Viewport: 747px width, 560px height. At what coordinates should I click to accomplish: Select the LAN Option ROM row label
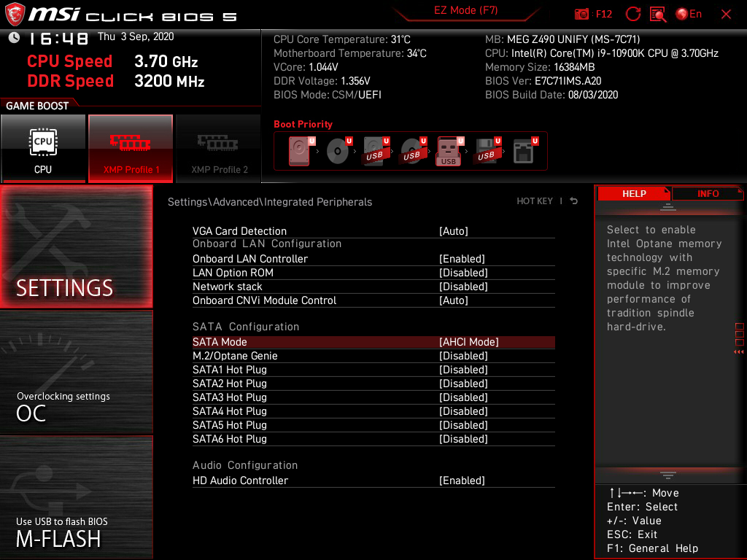click(x=233, y=273)
